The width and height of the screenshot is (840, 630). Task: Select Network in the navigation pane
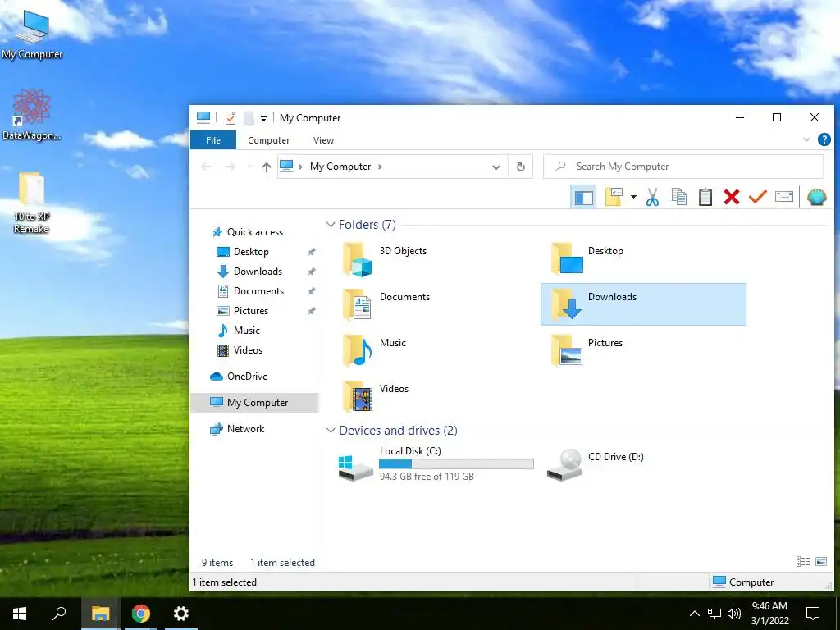(x=245, y=428)
